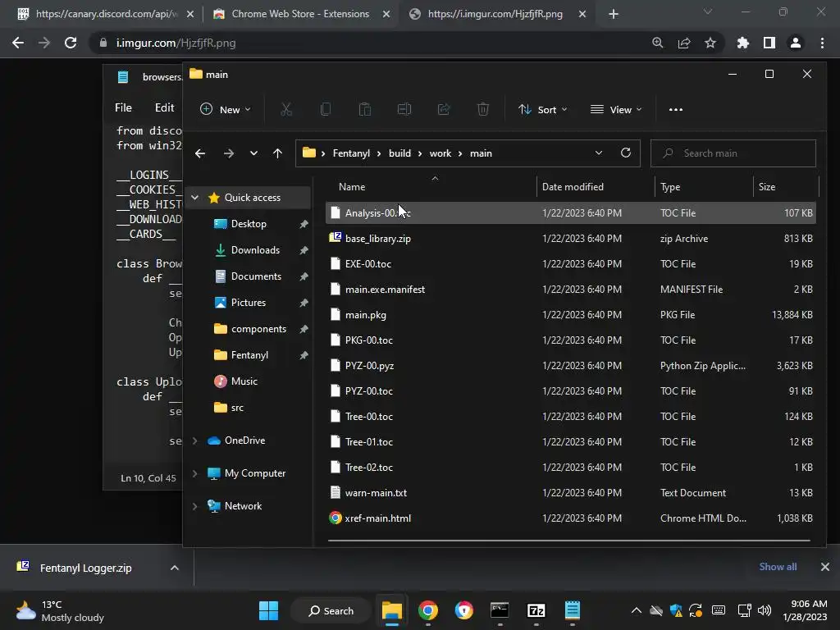This screenshot has width=840, height=630.
Task: Expand the My Computer tree node
Action: click(195, 473)
